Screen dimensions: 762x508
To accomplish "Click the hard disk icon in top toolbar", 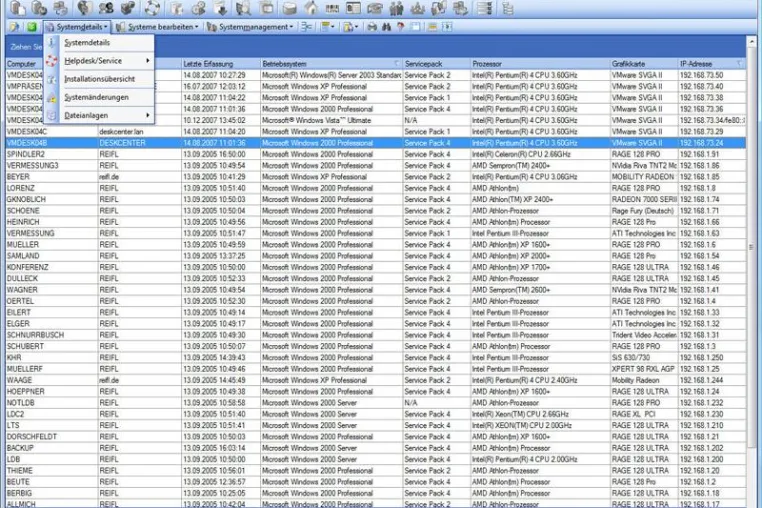I will point(290,8).
